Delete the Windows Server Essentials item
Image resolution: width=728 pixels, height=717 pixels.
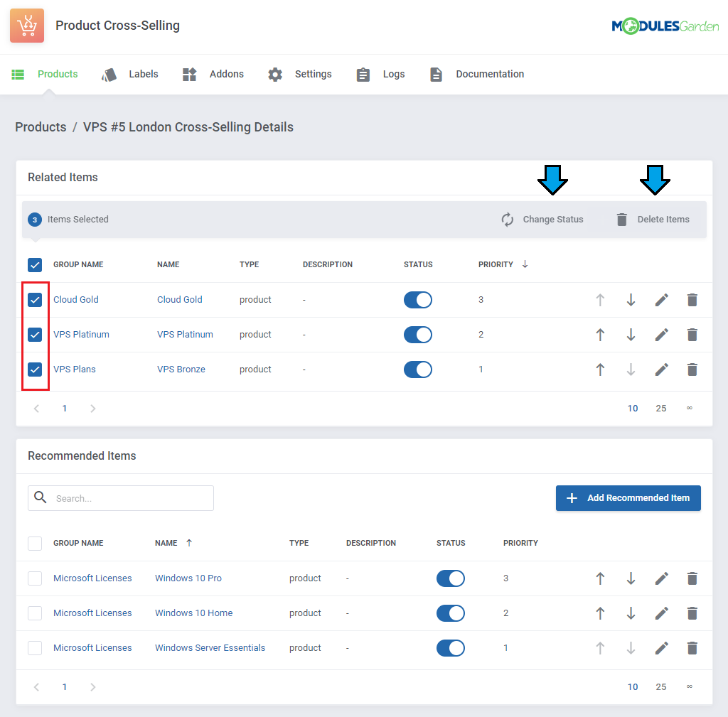click(x=692, y=648)
